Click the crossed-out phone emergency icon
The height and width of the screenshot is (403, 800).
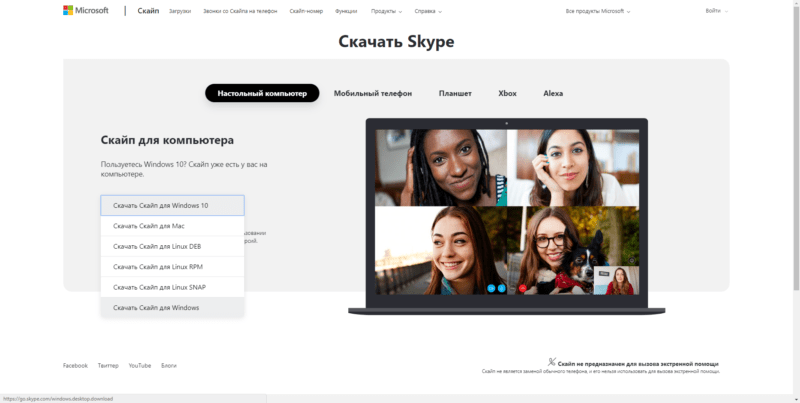coord(552,362)
